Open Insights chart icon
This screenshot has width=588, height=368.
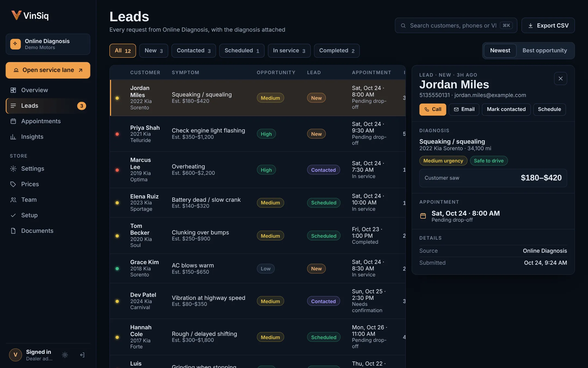(13, 137)
